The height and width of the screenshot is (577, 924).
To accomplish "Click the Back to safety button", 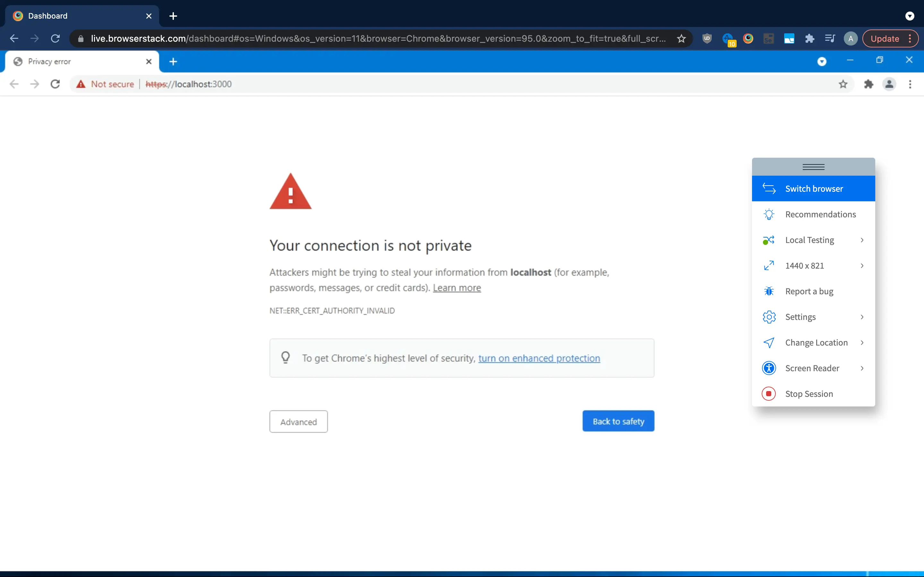I will coord(618,421).
